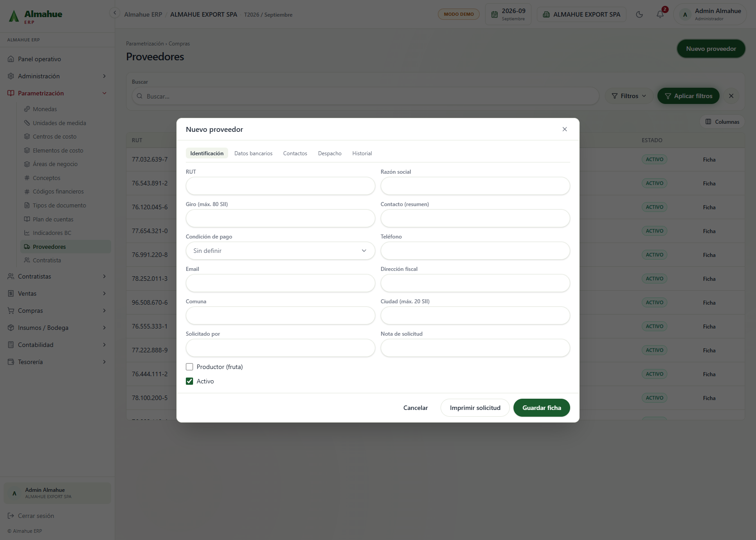This screenshot has width=756, height=540.
Task: Open the ALMAHUE EXPORT SPA company selector
Action: click(581, 14)
